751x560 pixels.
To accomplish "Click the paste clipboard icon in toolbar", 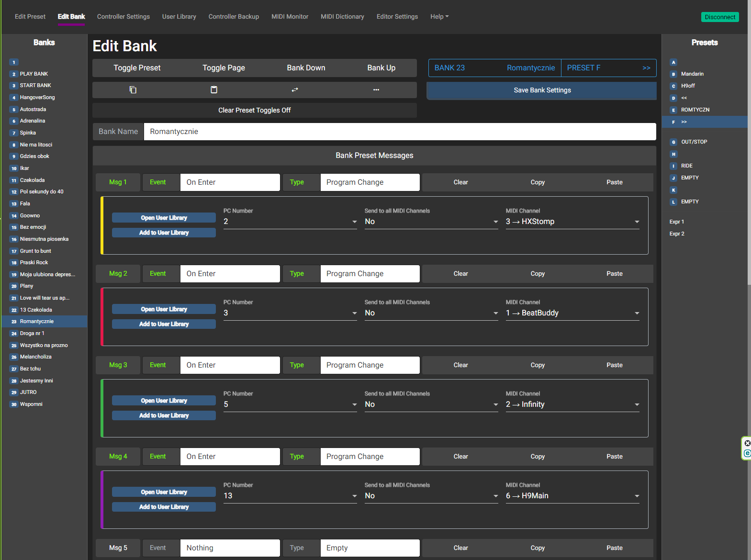I will [214, 90].
